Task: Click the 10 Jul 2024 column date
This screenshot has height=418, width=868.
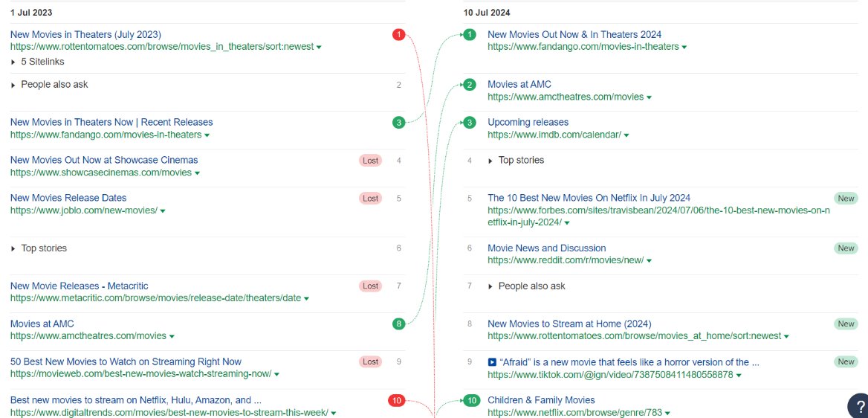Action: 488,12
